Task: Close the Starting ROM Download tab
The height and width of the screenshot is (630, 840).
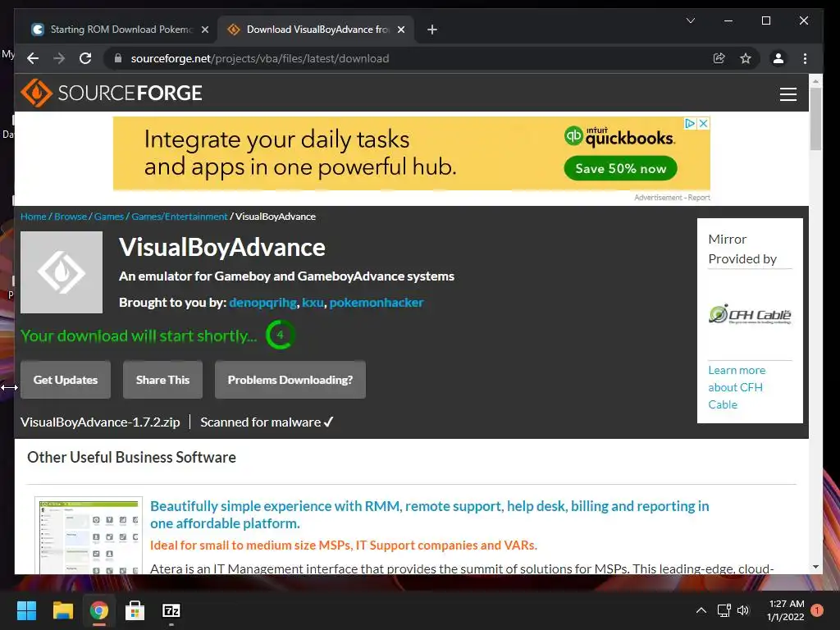Action: coord(204,30)
